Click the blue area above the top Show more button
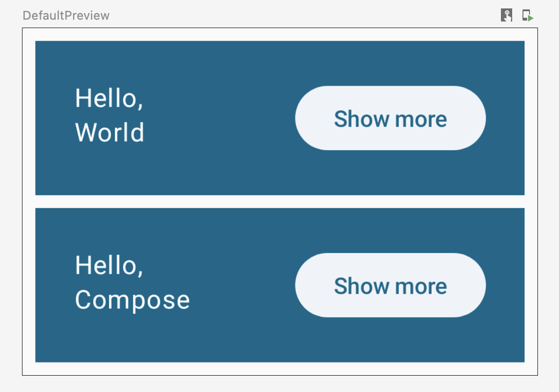The image size is (559, 392). point(390,63)
